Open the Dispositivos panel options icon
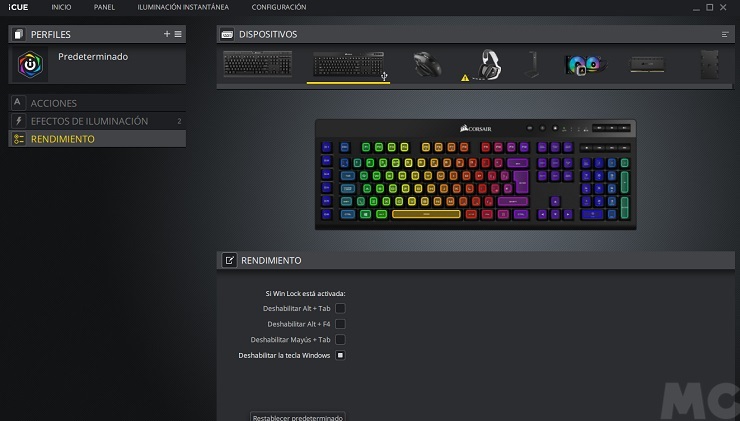 coord(725,34)
